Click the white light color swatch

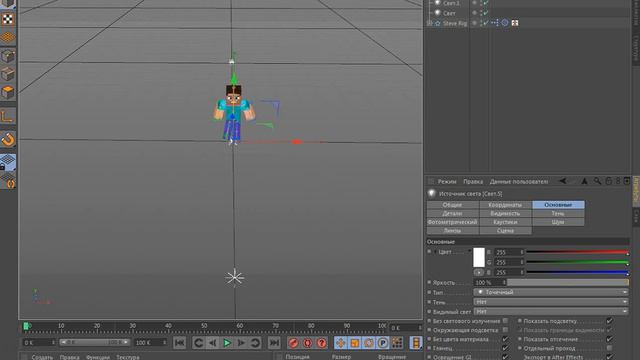(x=479, y=257)
